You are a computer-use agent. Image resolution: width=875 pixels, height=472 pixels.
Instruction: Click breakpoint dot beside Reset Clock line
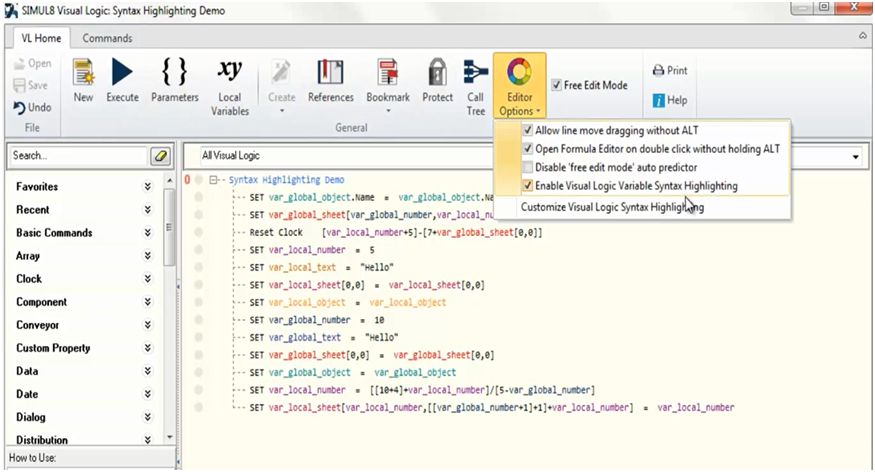click(198, 233)
